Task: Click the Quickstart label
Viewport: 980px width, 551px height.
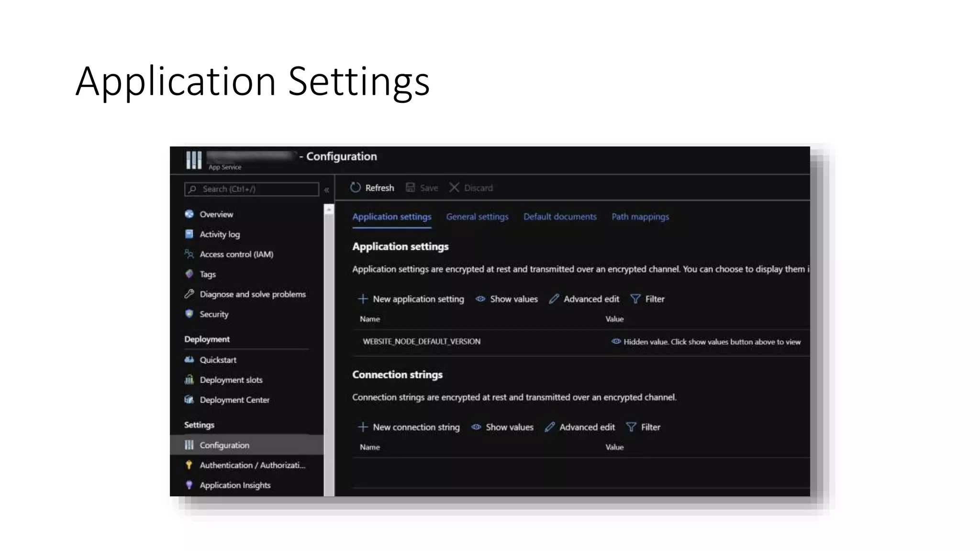Action: click(x=218, y=360)
